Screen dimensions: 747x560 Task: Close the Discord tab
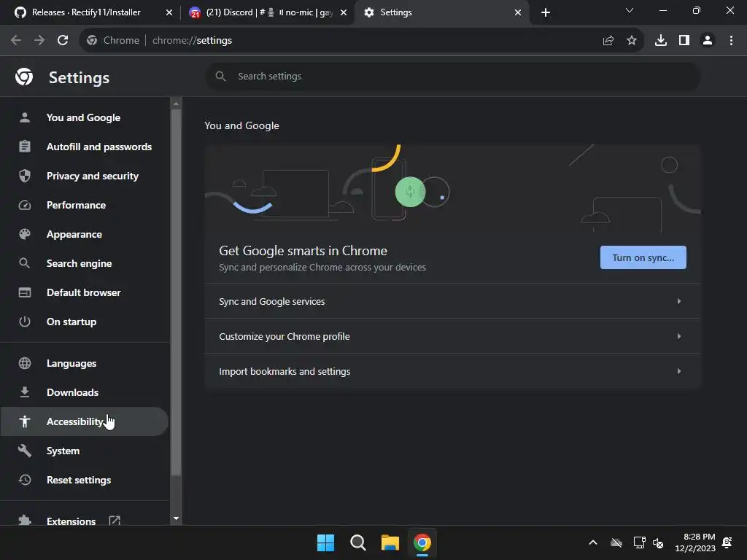point(344,12)
